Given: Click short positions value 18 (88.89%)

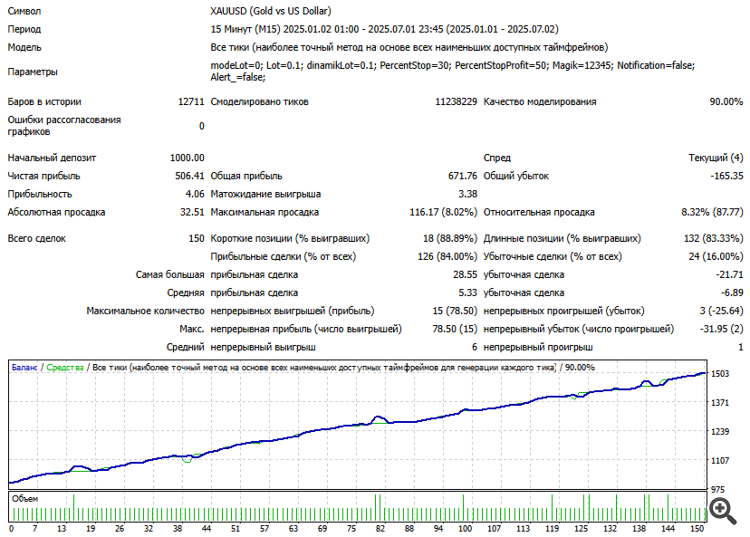Looking at the screenshot, I should (x=450, y=239).
